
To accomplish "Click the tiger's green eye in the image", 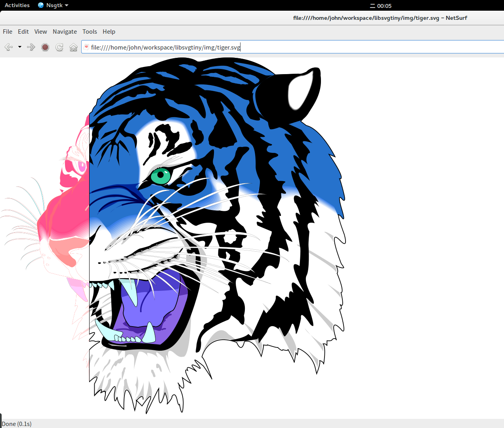I will point(160,175).
